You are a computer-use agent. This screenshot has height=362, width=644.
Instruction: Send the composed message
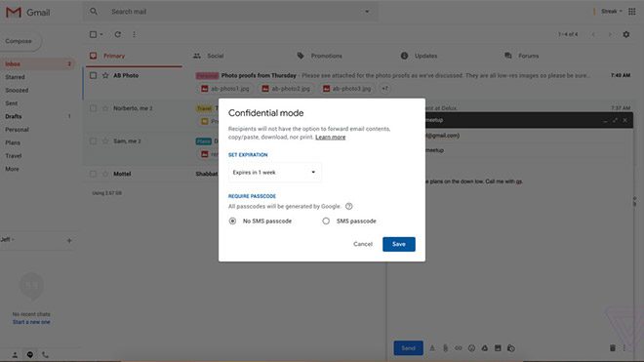tap(408, 348)
